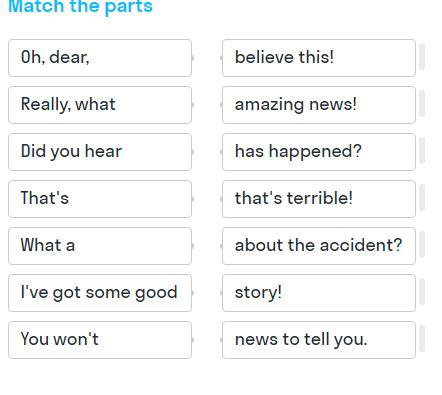Click handle beside "story!" card

422,292
